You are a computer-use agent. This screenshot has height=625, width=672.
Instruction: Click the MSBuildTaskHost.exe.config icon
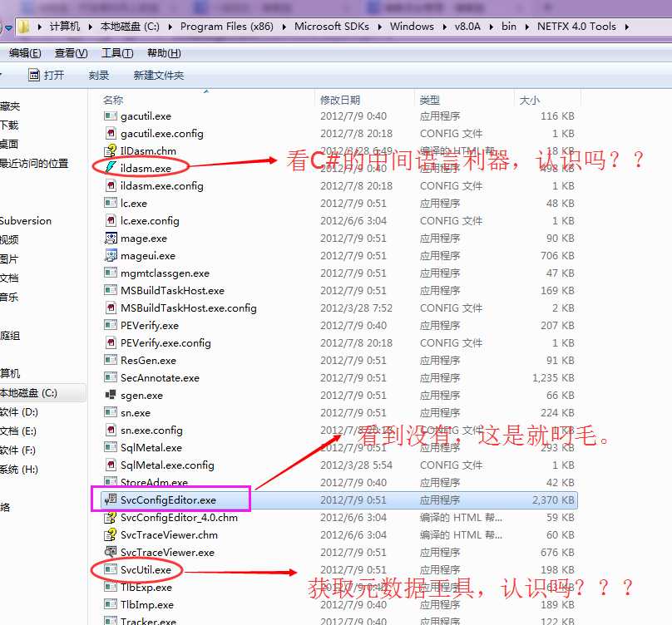coord(111,308)
